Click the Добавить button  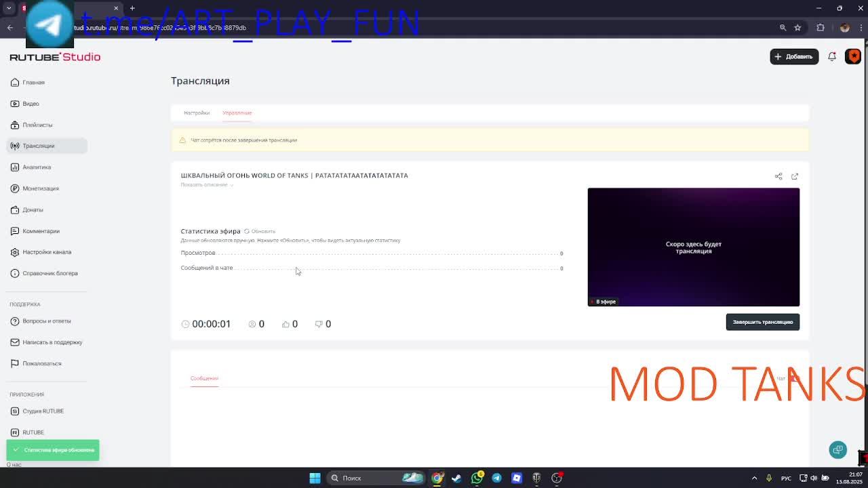[x=794, y=57]
